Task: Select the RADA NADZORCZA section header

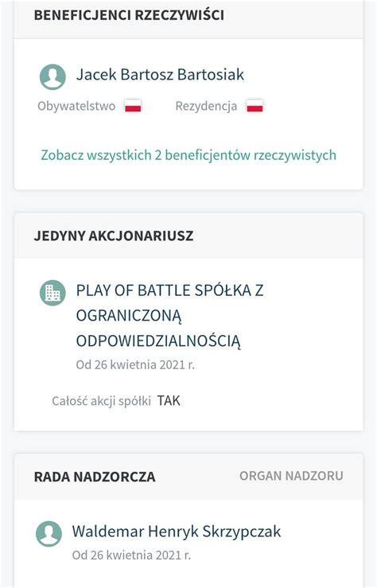Action: [95, 477]
